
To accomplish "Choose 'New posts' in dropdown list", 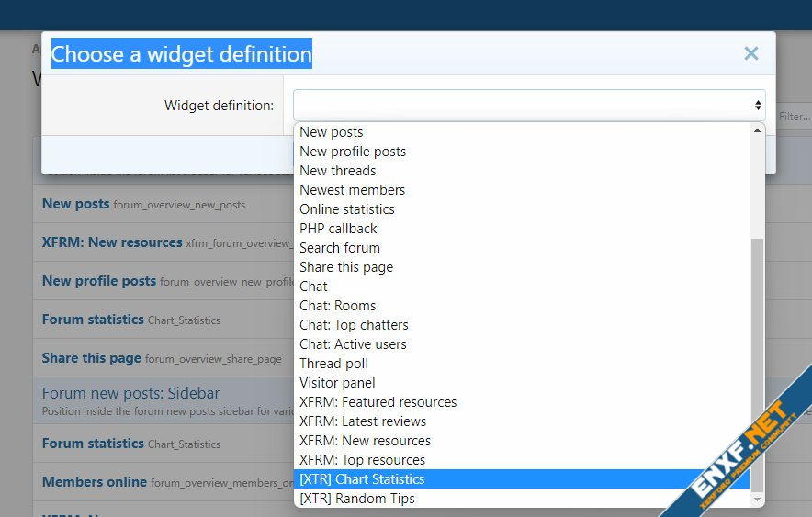I will [332, 132].
